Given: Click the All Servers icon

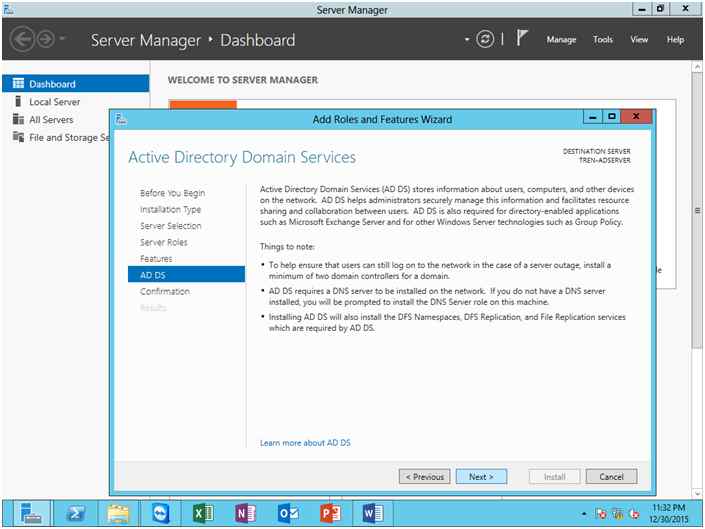Looking at the screenshot, I should [x=18, y=119].
